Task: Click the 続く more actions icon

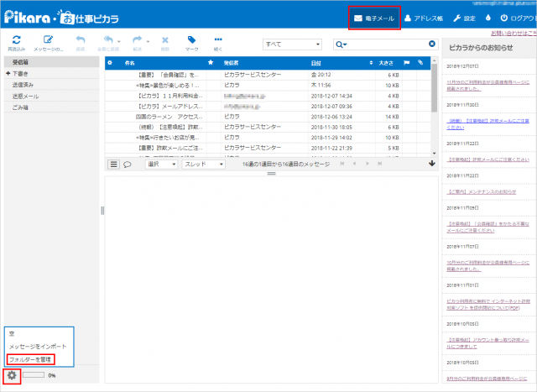Action: (x=218, y=40)
